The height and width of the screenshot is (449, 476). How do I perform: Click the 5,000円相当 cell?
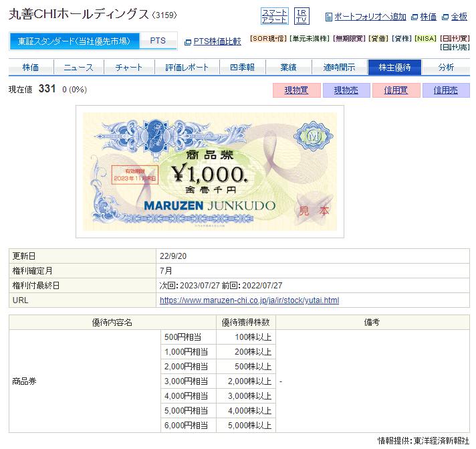coord(189,411)
